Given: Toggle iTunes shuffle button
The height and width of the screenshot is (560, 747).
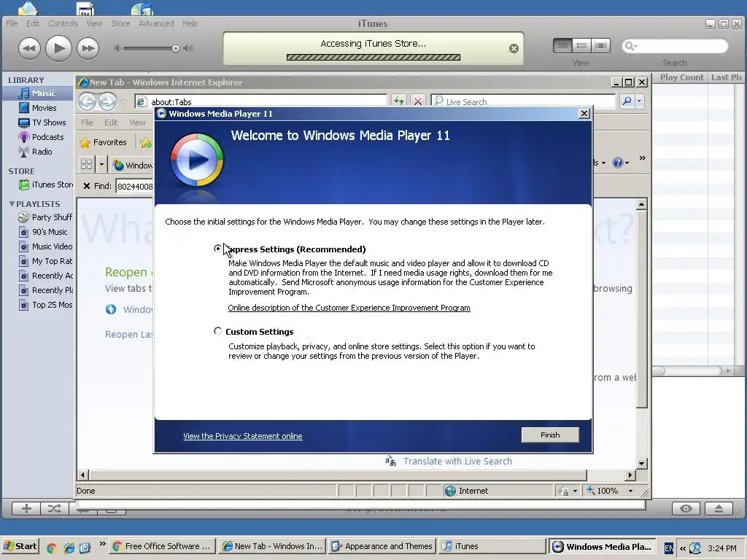Looking at the screenshot, I should (54, 508).
